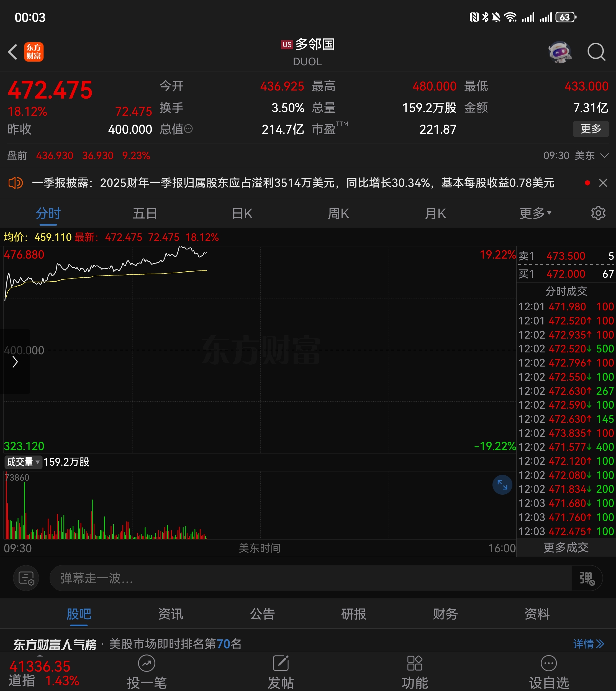
Task: Tap the Bluetooth icon in status bar
Action: (x=485, y=17)
